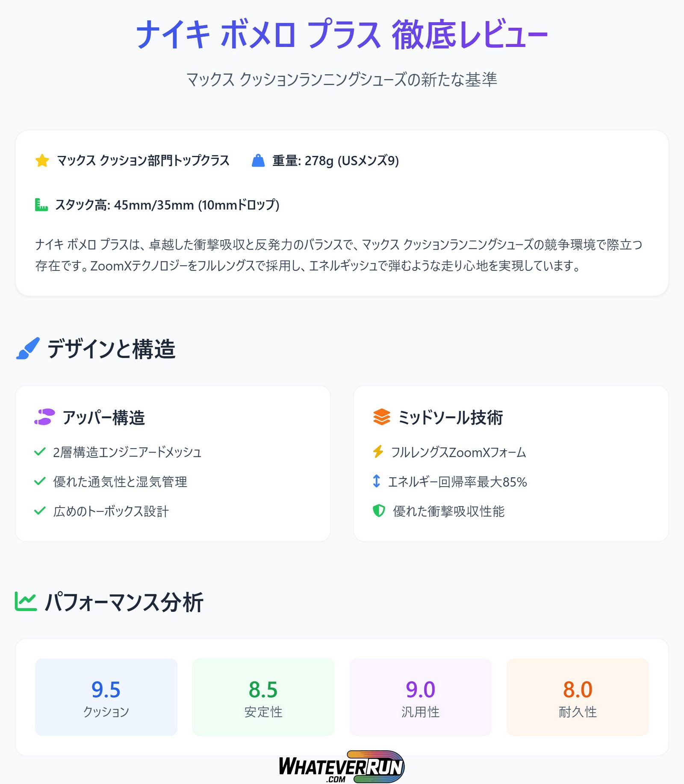Click the purple shoe prints icon

pyautogui.click(x=45, y=417)
